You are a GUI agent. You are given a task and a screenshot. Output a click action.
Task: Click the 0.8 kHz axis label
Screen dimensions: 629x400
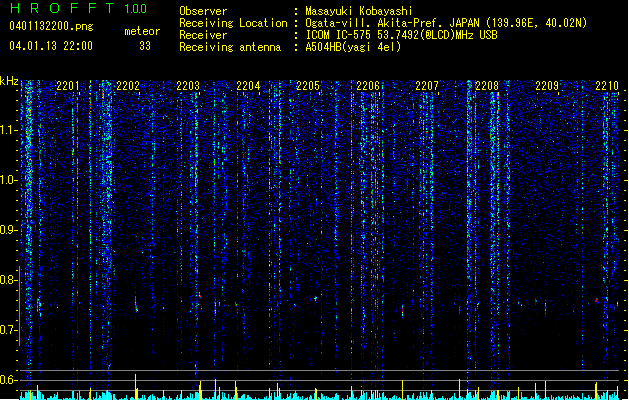(9, 280)
